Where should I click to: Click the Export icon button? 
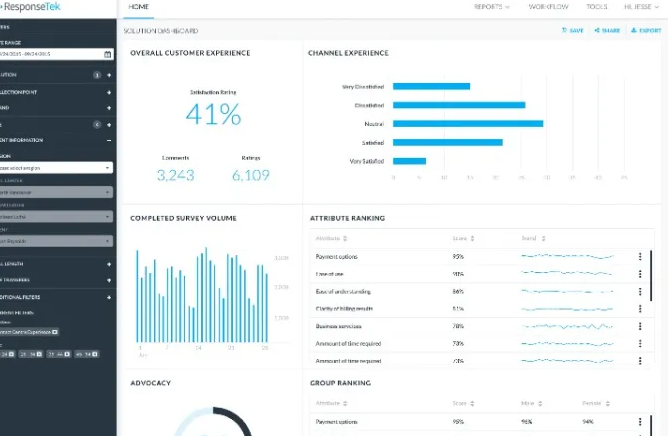pos(646,30)
